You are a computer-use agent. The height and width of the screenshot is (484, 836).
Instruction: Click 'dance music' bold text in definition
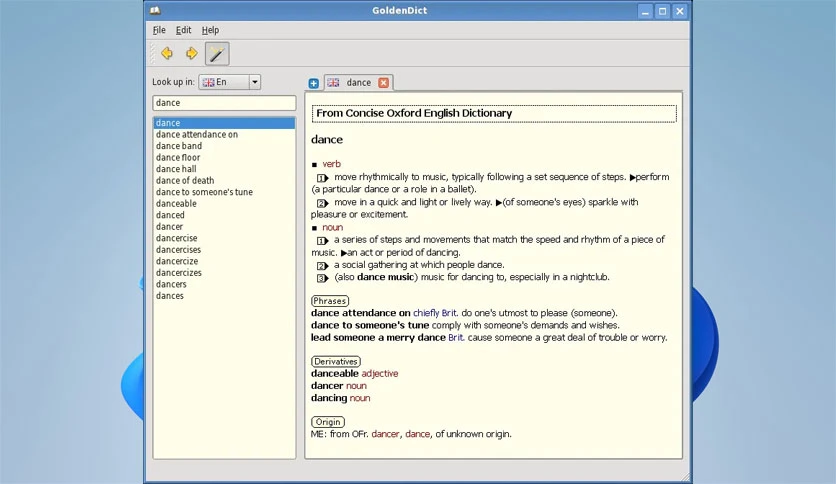385,277
